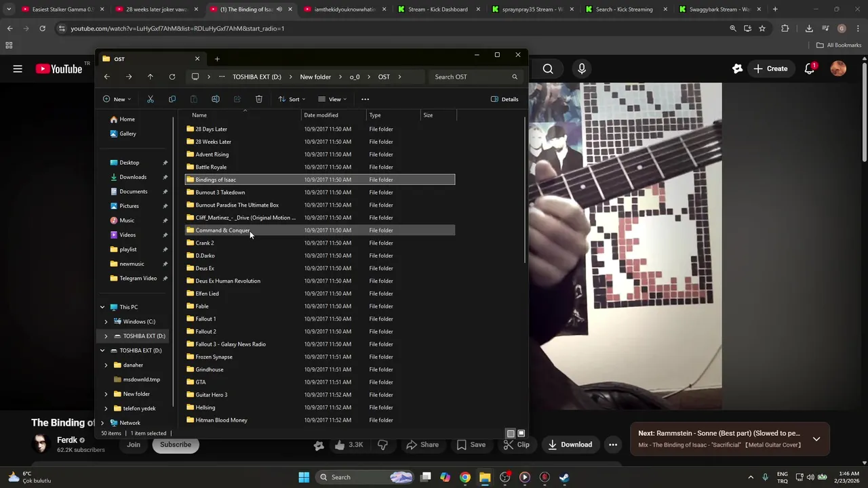The width and height of the screenshot is (868, 488).
Task: Open Gallery in navigation pane
Action: 128,134
